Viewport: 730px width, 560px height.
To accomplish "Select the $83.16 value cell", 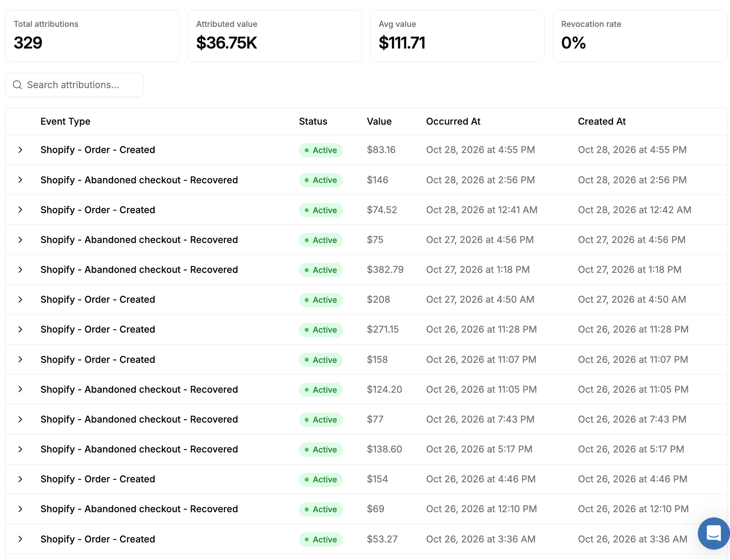I will 381,150.
